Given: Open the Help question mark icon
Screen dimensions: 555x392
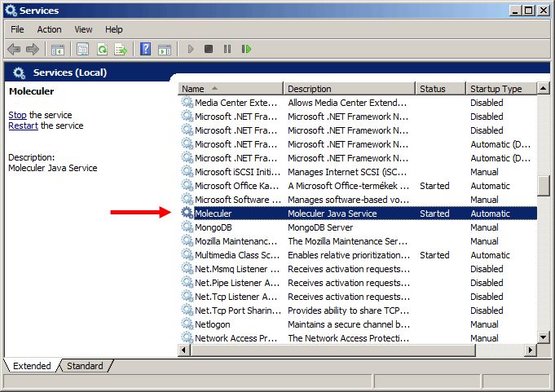Looking at the screenshot, I should coord(146,49).
